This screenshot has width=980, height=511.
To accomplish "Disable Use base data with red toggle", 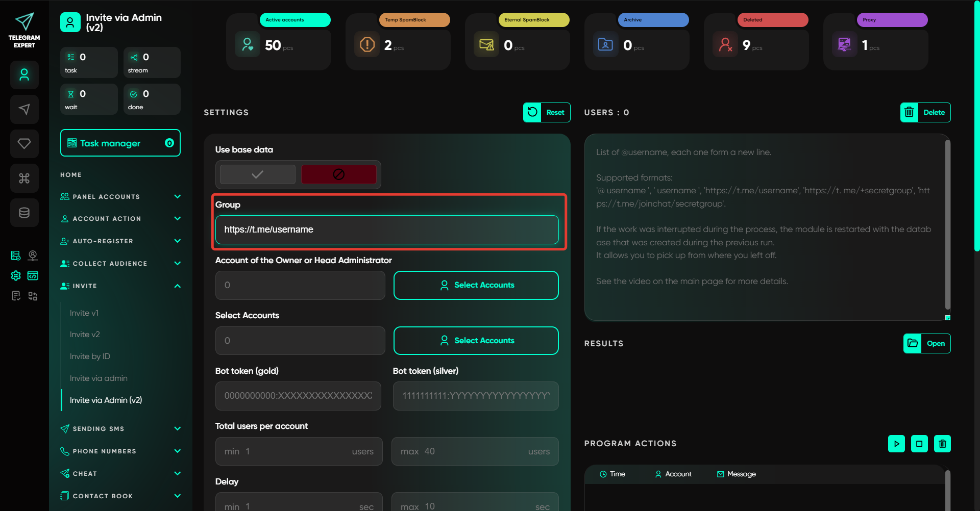I will coord(338,174).
